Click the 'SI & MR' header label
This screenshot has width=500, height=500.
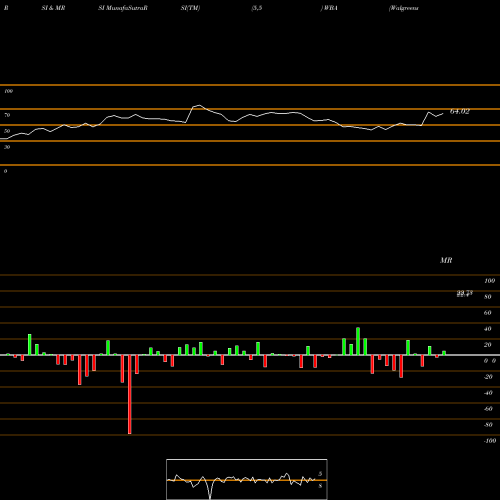point(53,8)
